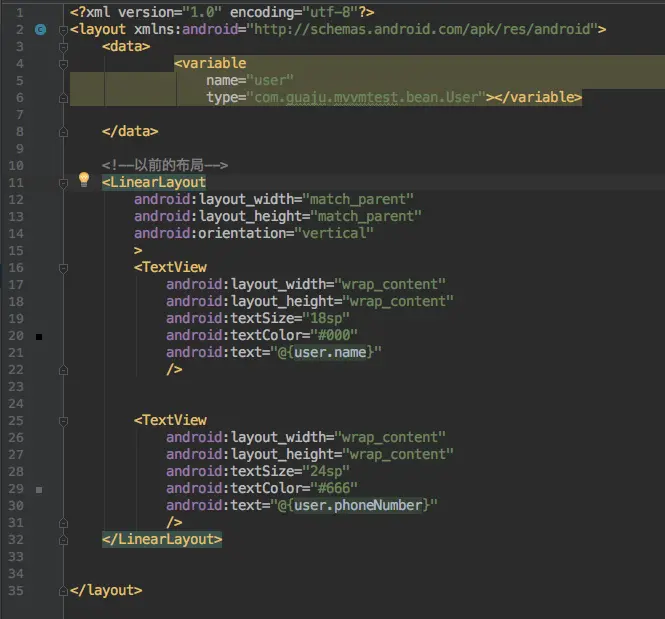The width and height of the screenshot is (665, 619).
Task: Click line number 21 in the gutter
Action: (x=16, y=353)
